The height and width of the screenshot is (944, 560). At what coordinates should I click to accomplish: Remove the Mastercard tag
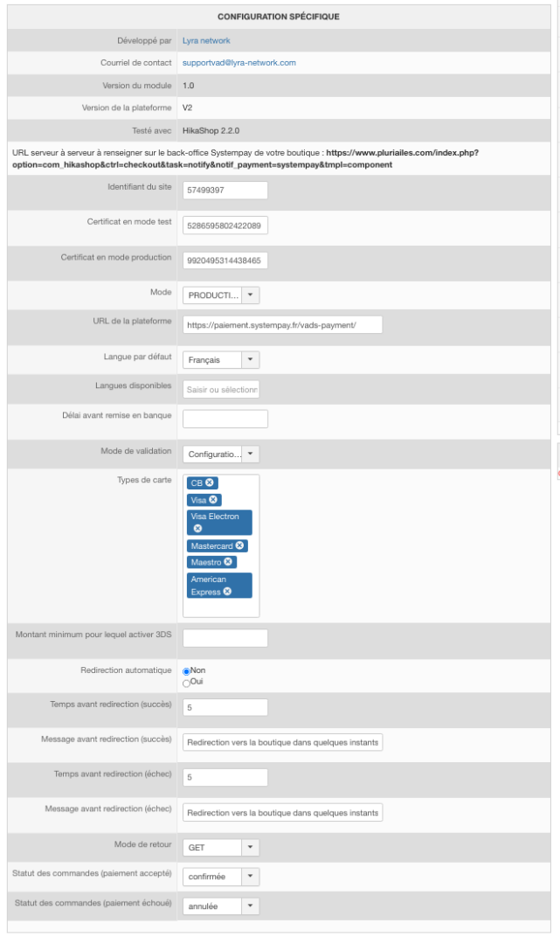(240, 545)
